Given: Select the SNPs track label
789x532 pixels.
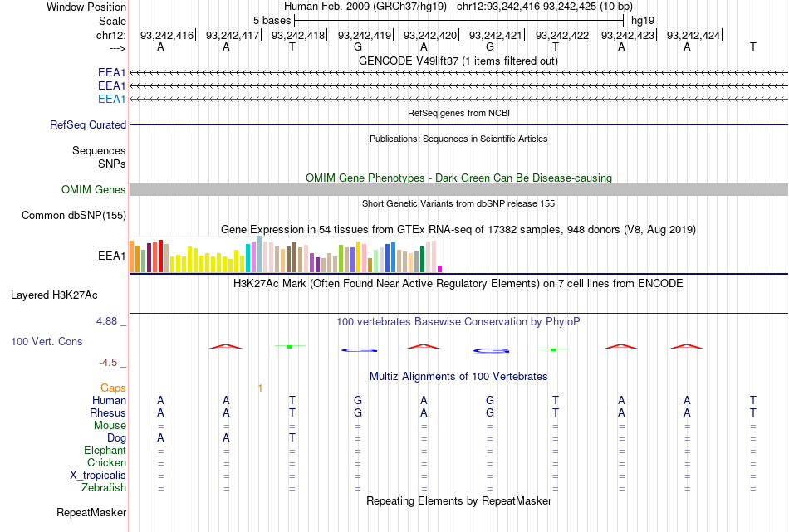Looking at the screenshot, I should click(112, 164).
